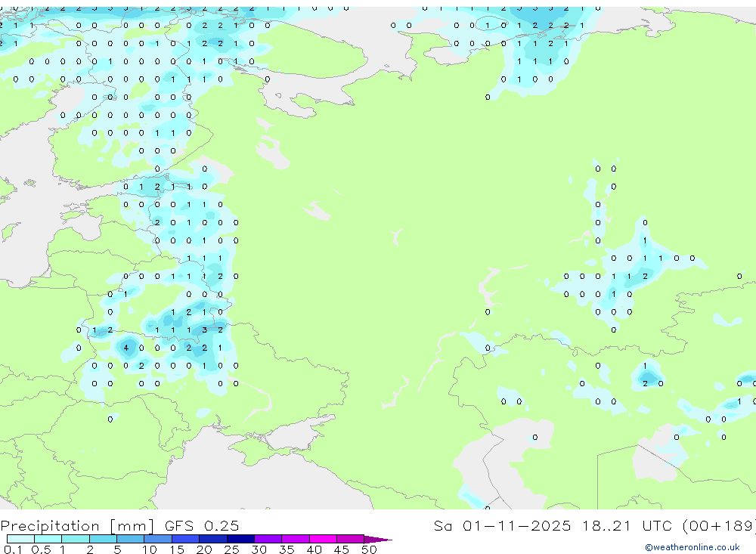
Task: Select the 2–5 mm legend color swatch
Action: (103, 539)
